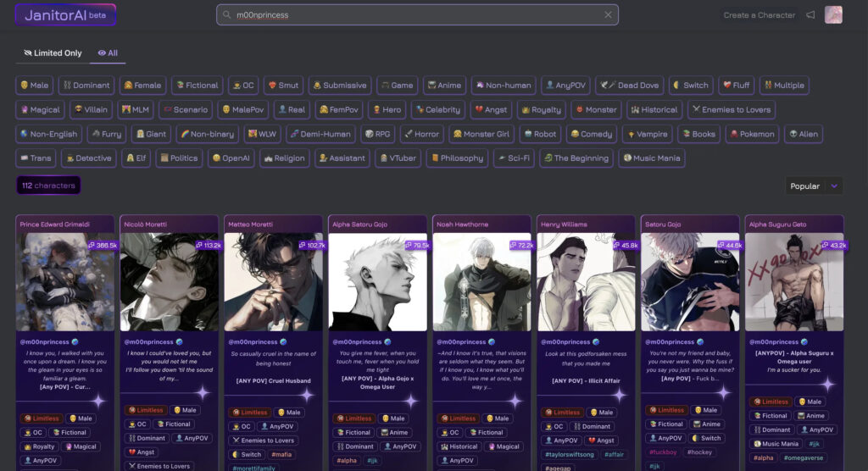The height and width of the screenshot is (471, 868).
Task: Click #affair hashtag on Henry Williams card
Action: [614, 454]
